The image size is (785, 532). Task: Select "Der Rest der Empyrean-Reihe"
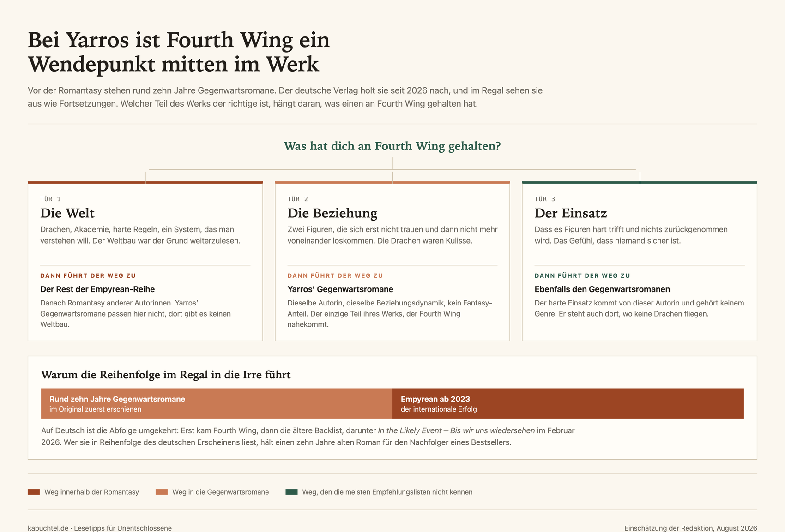97,289
